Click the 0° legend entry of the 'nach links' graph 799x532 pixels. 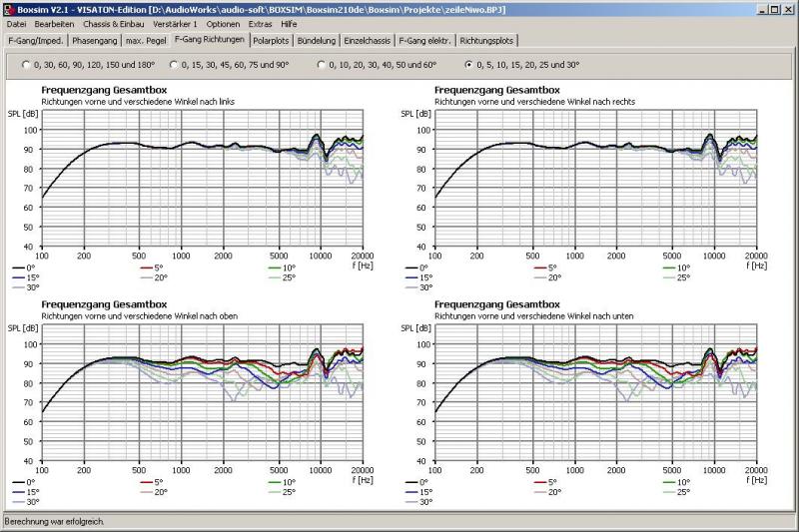pyautogui.click(x=24, y=267)
